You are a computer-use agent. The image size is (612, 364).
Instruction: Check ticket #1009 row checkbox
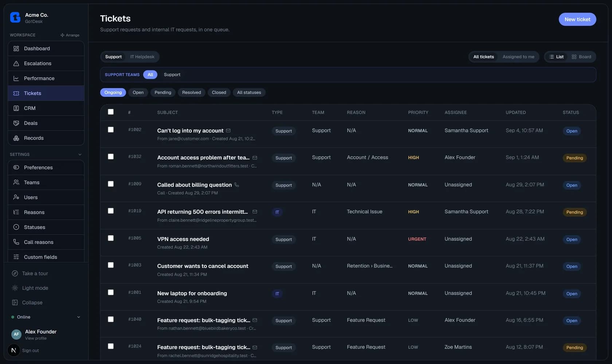coord(111,184)
